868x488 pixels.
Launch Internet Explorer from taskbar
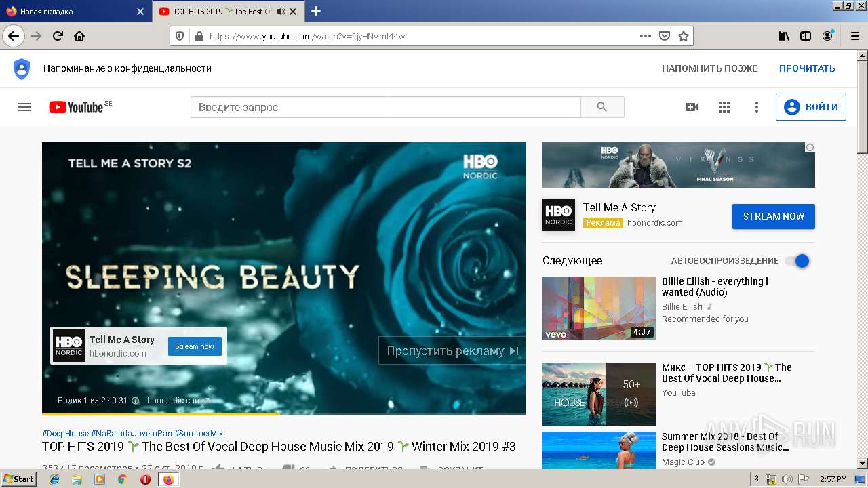click(54, 479)
